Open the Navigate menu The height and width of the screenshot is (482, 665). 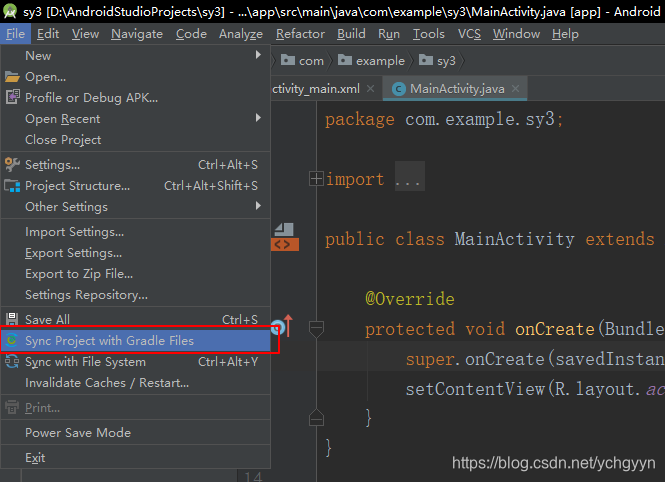pyautogui.click(x=137, y=33)
